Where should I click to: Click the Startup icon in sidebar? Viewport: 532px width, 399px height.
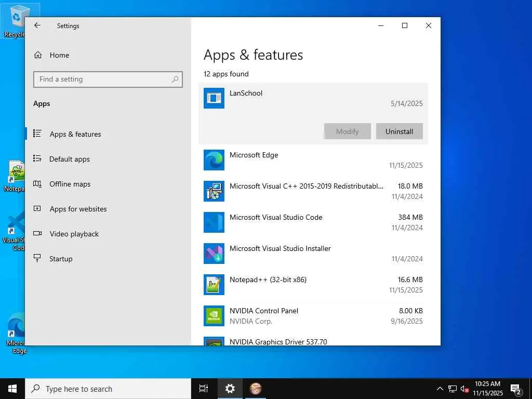point(37,258)
